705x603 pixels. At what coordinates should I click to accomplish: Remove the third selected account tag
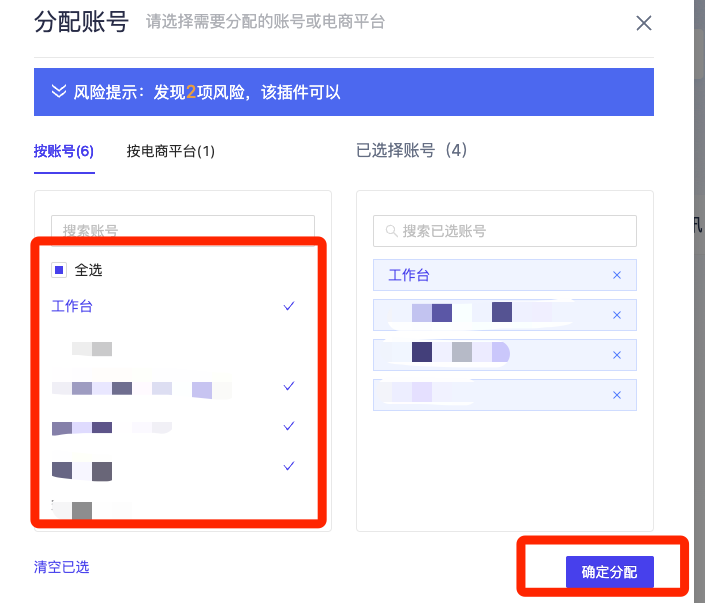point(616,355)
